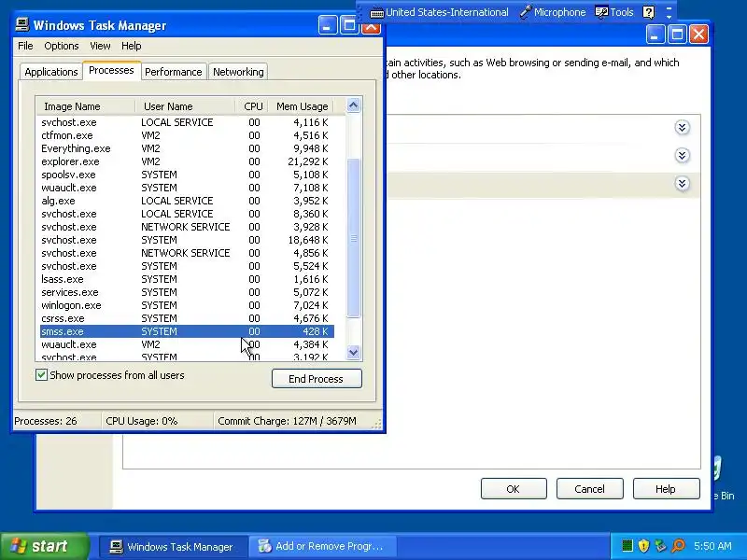Select wuauclt.exe with 7,108 K memory
747x560 pixels.
coord(187,188)
